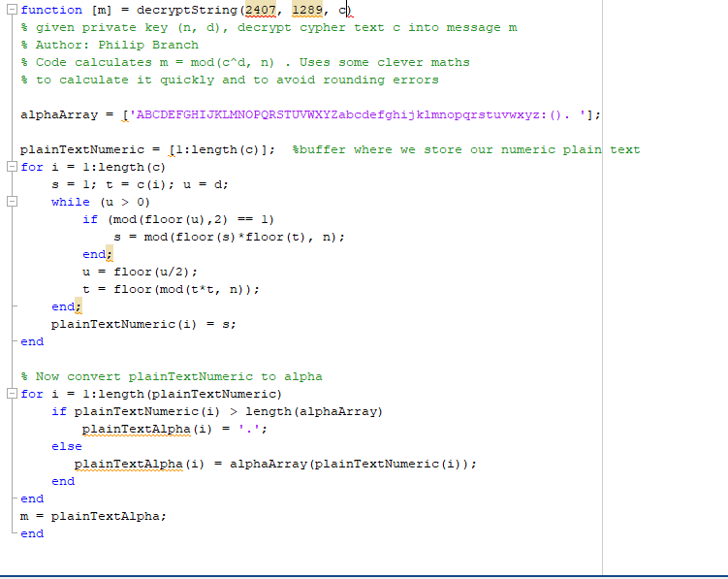Collapse the while (u > 0) block
This screenshot has width=728, height=579.
click(x=12, y=201)
